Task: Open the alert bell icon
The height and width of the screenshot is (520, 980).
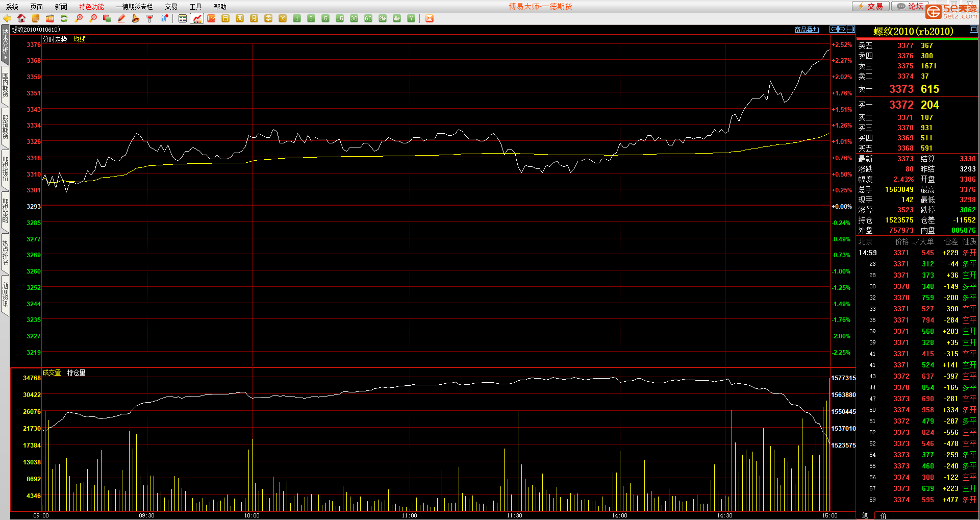Action: coord(136,18)
